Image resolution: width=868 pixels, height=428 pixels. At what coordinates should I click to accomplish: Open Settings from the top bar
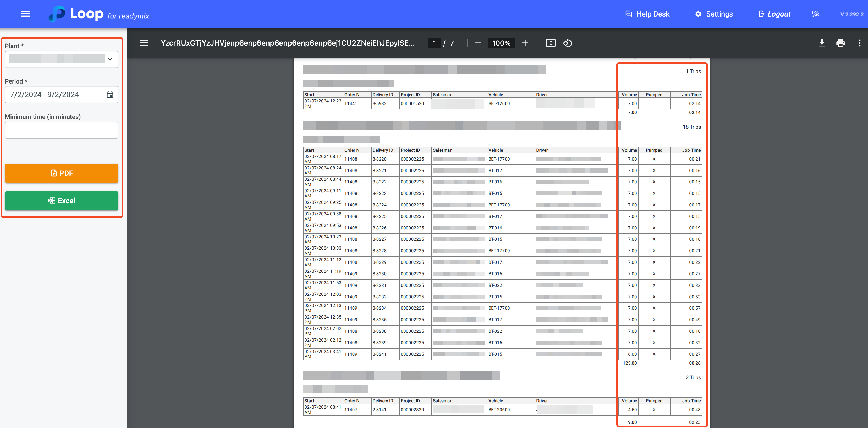coord(714,14)
